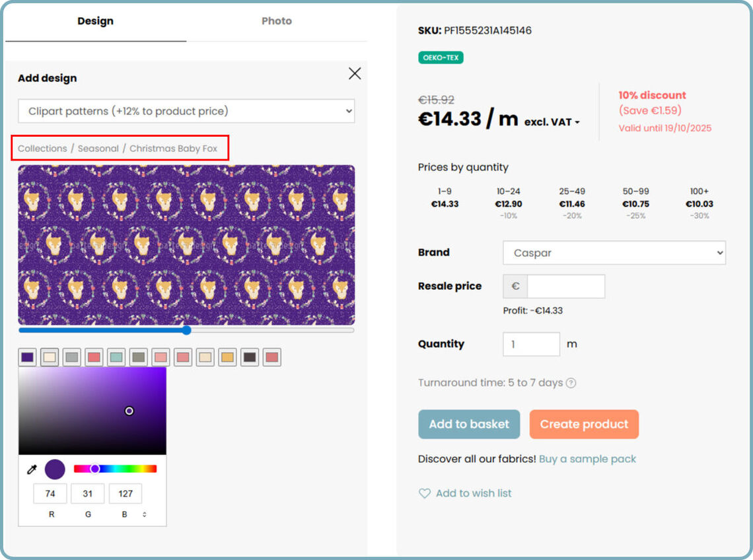Screen dimensions: 753x560
Task: Expand the excl. VAT price dropdown
Action: coord(552,122)
